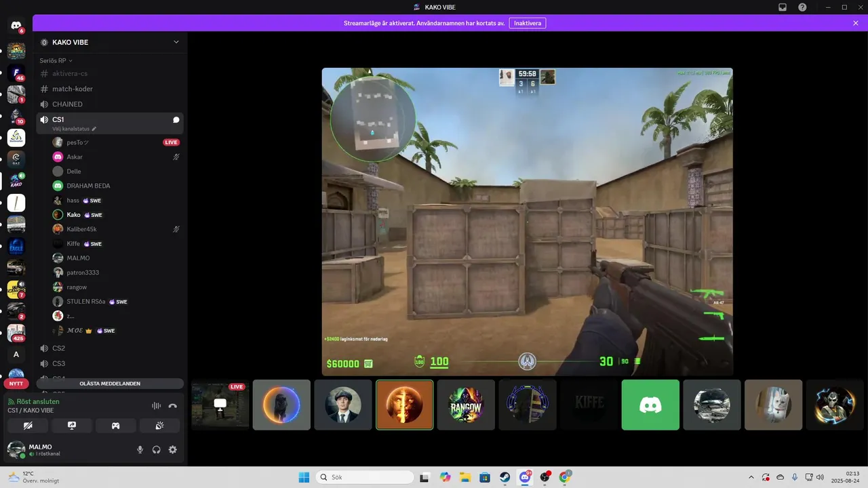The height and width of the screenshot is (488, 868).
Task: Click the game stream video view
Action: coord(527,221)
